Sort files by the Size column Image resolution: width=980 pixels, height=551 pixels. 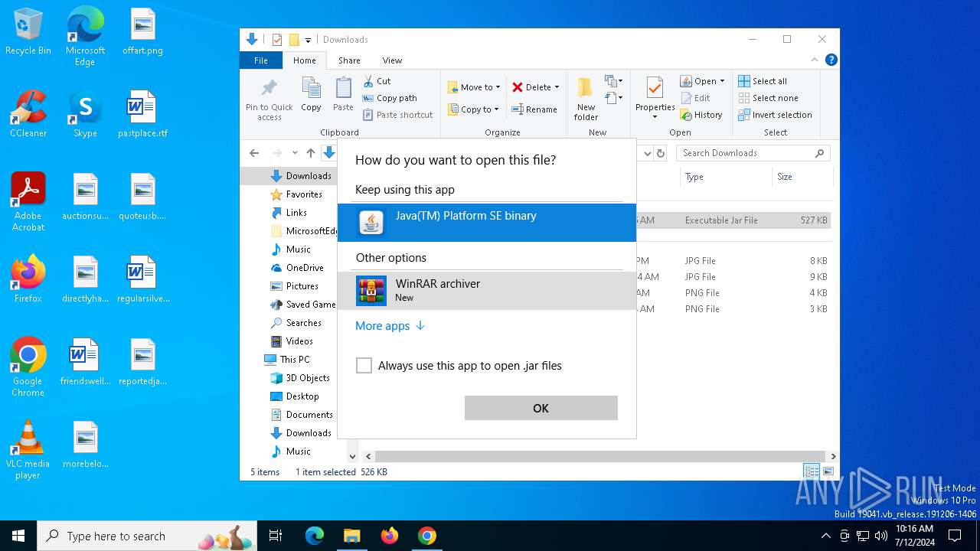[802, 177]
